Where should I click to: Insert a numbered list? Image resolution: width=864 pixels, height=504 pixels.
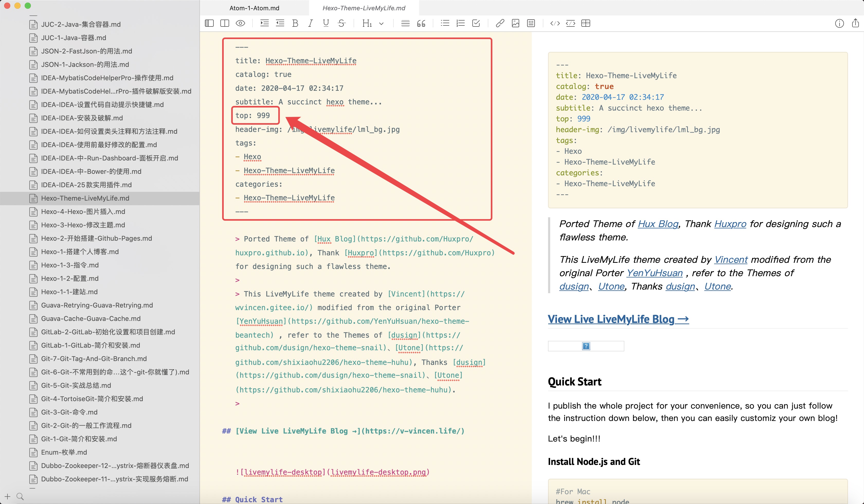click(x=461, y=23)
